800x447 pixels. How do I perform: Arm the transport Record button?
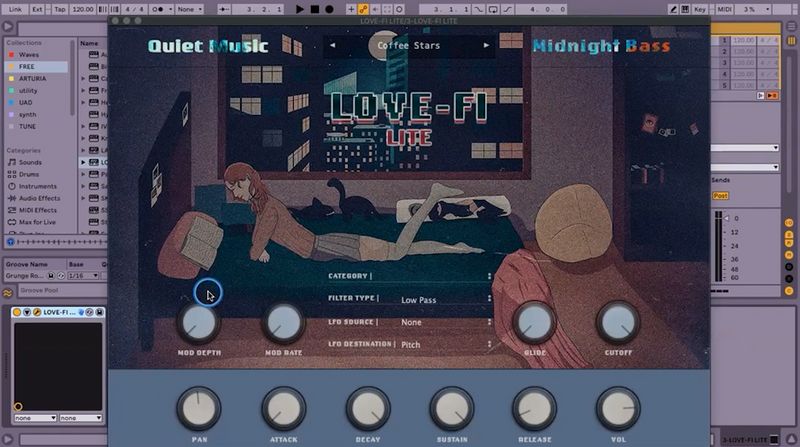[x=329, y=9]
